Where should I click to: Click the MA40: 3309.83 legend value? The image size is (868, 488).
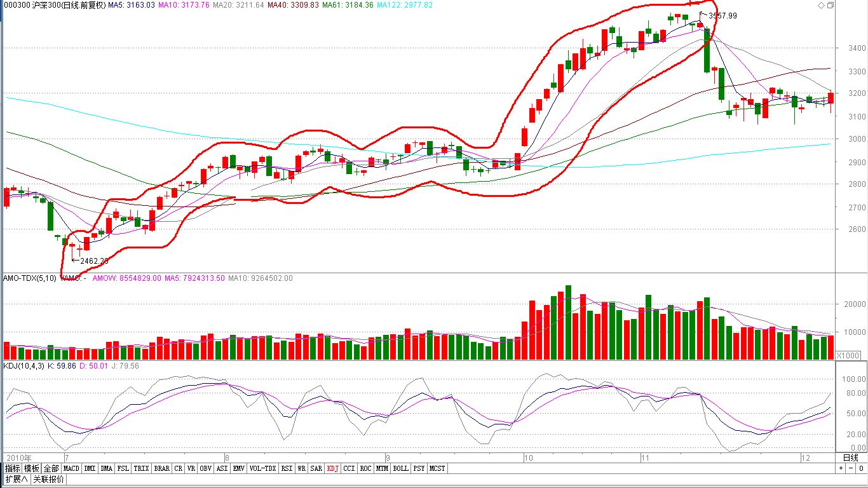(x=294, y=5)
